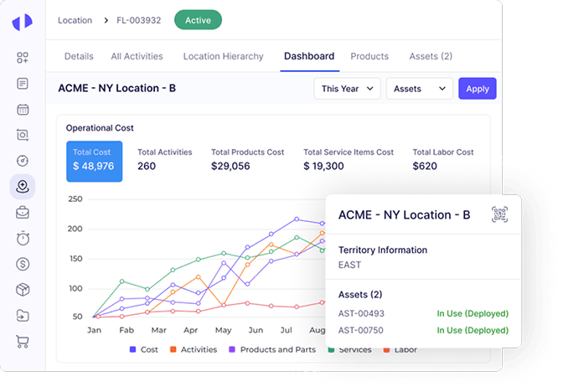Open the briefcase icon in sidebar
This screenshot has height=392, width=563.
[x=23, y=213]
